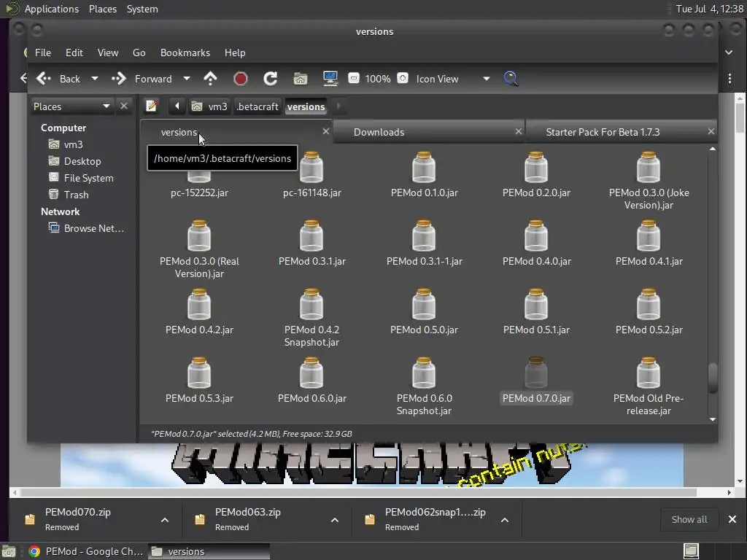Select PEMod 0.4.2 Snapshot.jar icon
Image resolution: width=747 pixels, height=560 pixels.
(x=311, y=304)
